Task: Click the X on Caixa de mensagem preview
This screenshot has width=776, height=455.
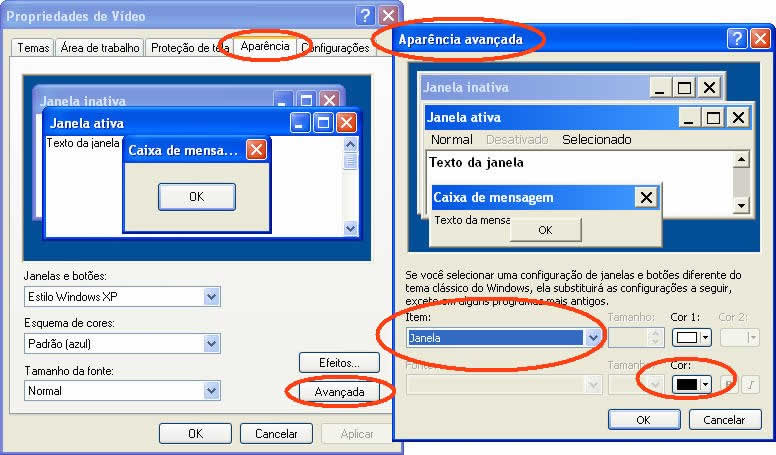Action: (646, 198)
